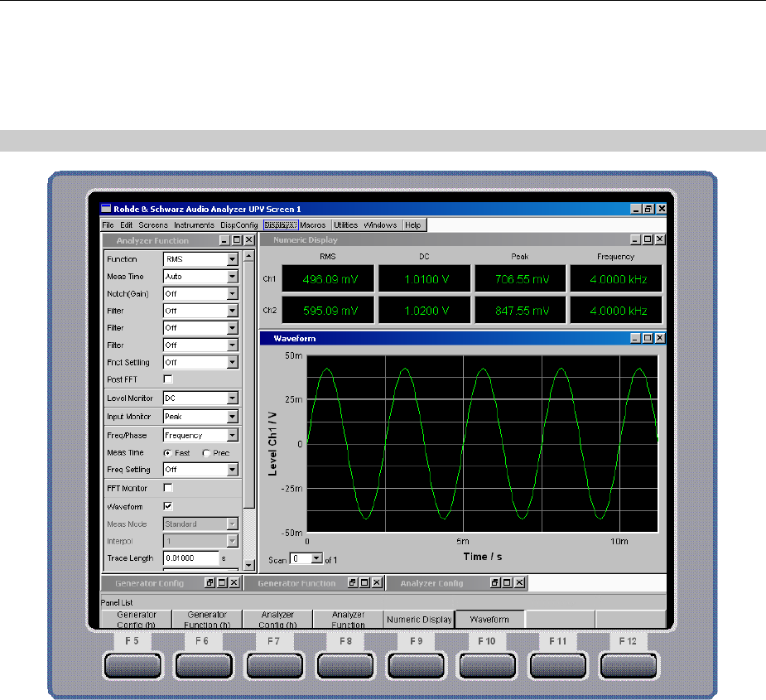This screenshot has height=700, width=766.
Task: Open the Macros menu
Action: [x=313, y=224]
